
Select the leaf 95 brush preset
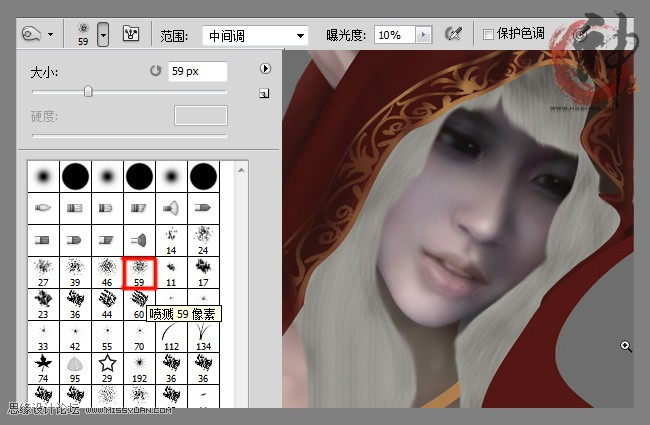pyautogui.click(x=75, y=368)
